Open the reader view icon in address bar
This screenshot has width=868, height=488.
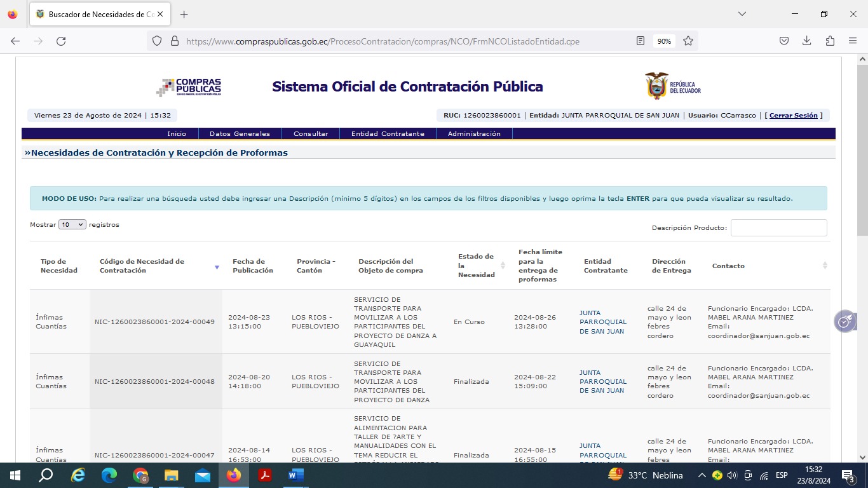coord(641,41)
